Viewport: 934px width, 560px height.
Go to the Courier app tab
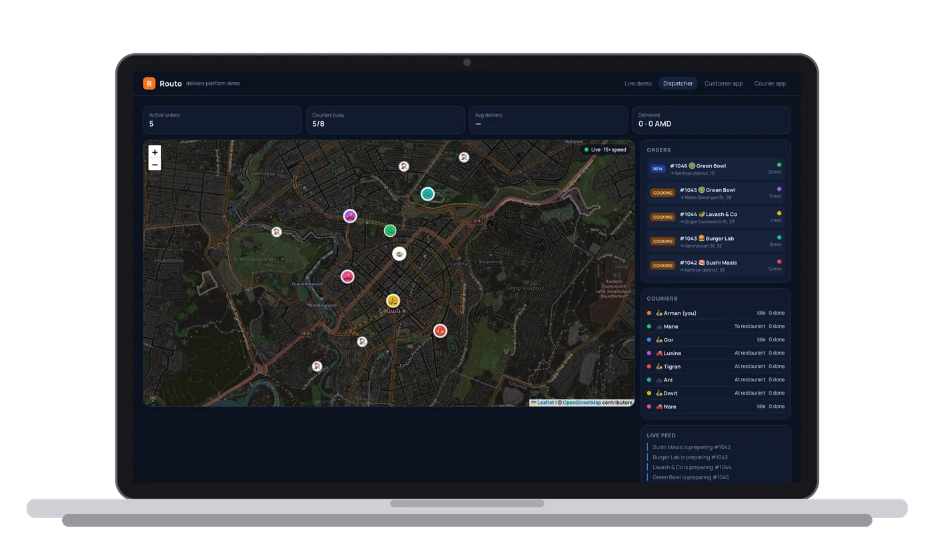click(770, 83)
